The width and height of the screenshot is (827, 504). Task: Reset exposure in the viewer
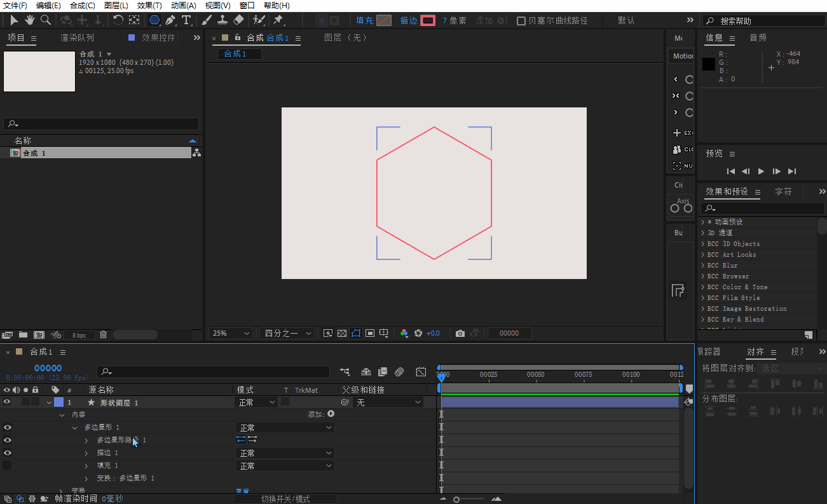coord(418,333)
